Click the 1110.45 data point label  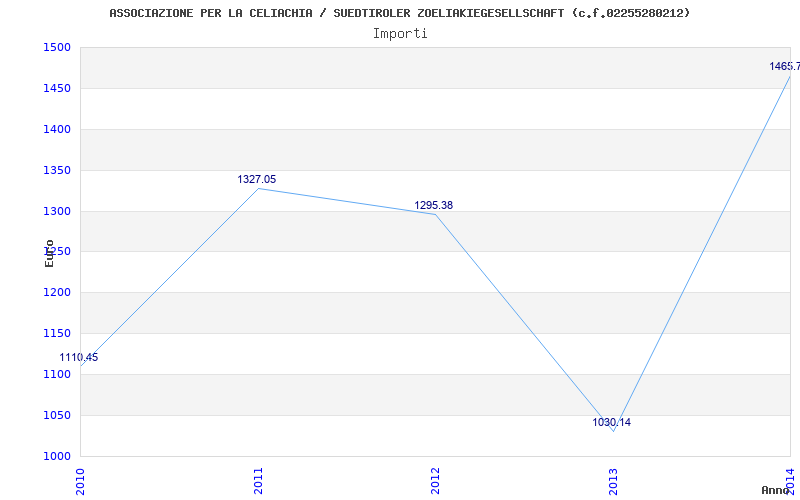click(x=79, y=358)
